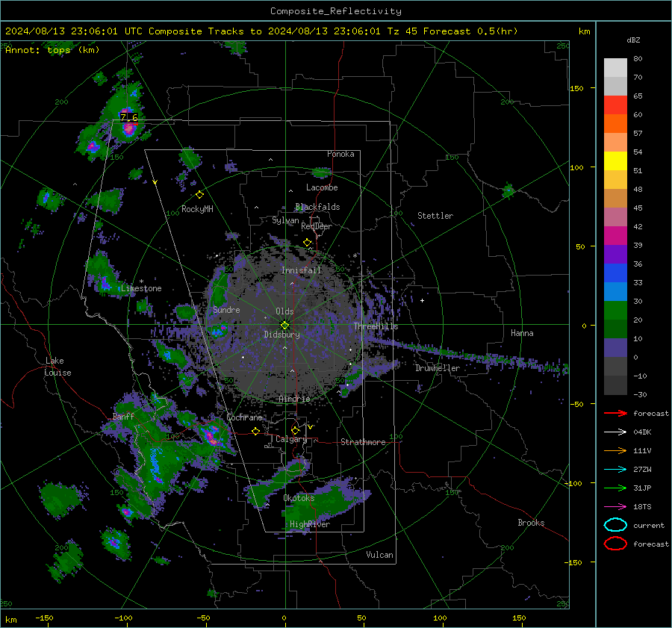Click the blue 36-33 dBZ color swatch
This screenshot has width=672, height=628.
[615, 273]
